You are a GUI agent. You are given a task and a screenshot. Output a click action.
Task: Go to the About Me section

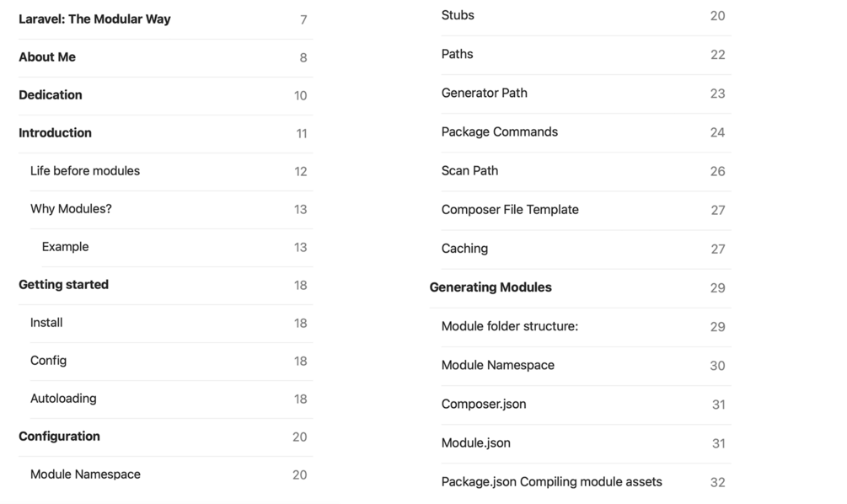click(x=47, y=57)
